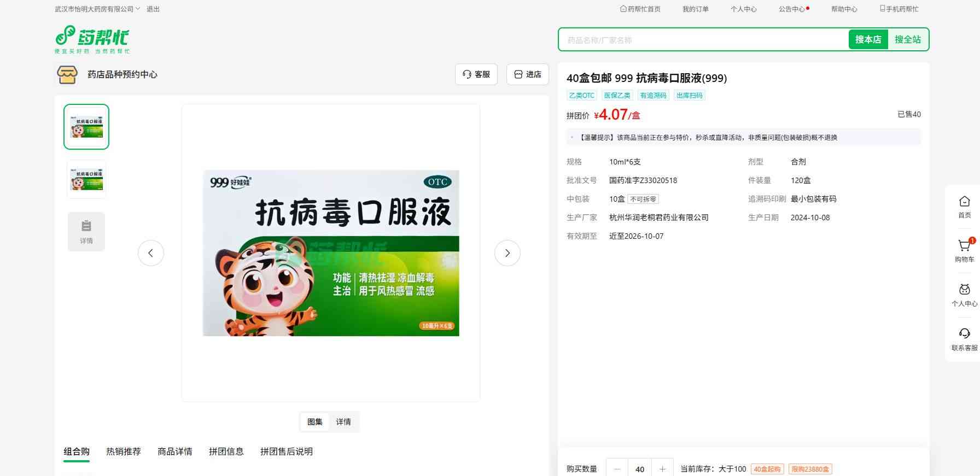The image size is (980, 476).
Task: Focus the drug name search input field
Action: pos(703,40)
